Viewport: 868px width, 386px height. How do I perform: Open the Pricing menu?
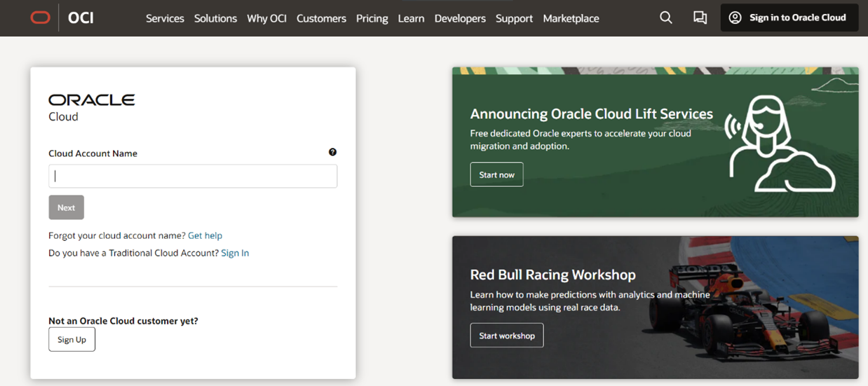pyautogui.click(x=372, y=18)
